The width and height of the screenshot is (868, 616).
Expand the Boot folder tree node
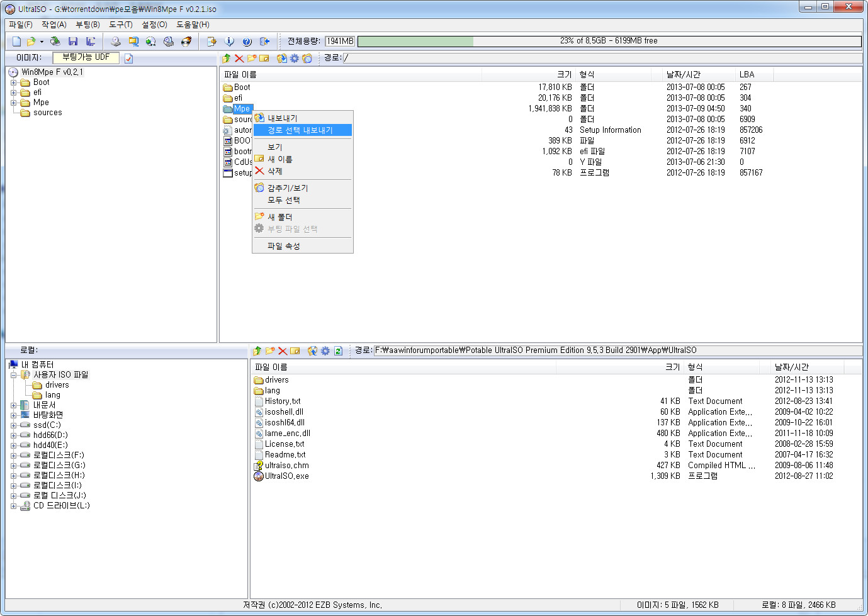click(x=14, y=82)
